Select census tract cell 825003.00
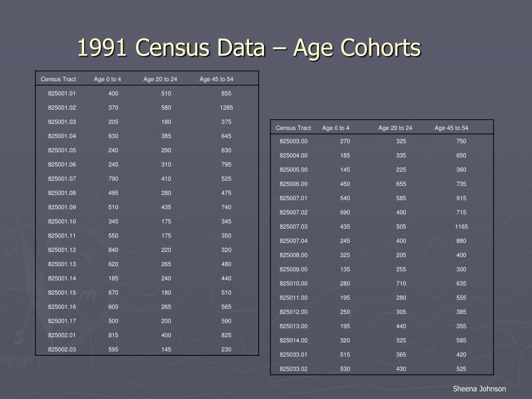This screenshot has width=532, height=399. tap(294, 141)
